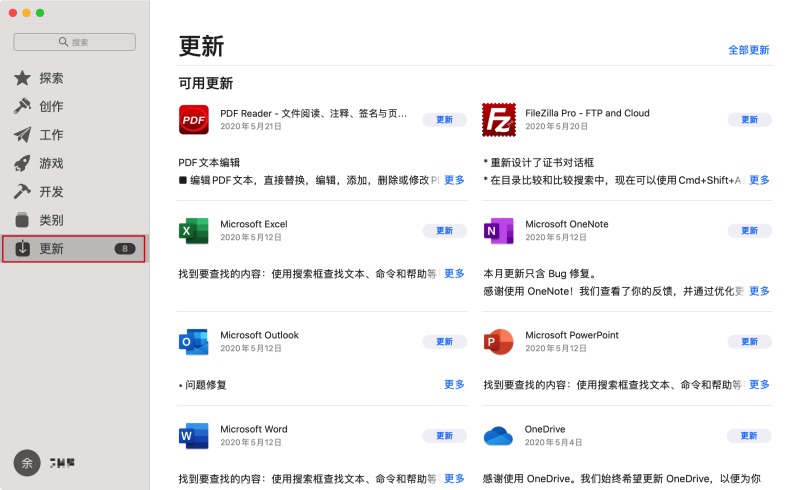Viewport: 800px width, 490px height.
Task: Click the 2020年5月21日 date under PDF Reader
Action: (x=251, y=126)
